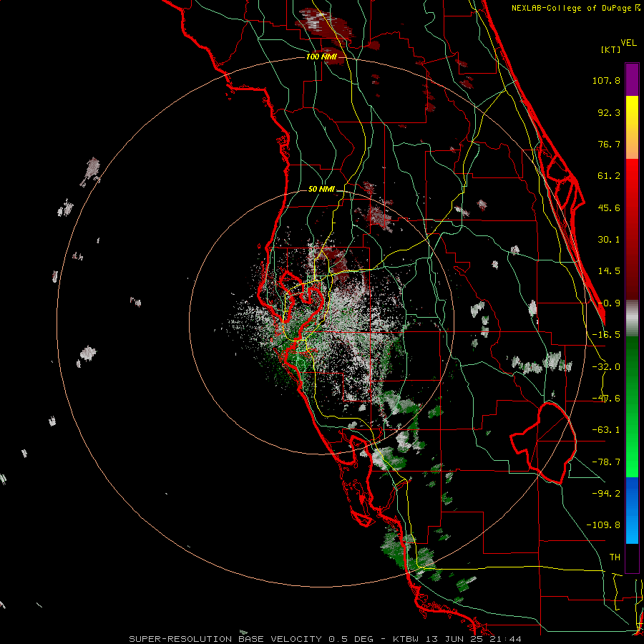Pick the gray near-zero color bar segment
The height and width of the screenshot is (644, 644).
click(632, 318)
